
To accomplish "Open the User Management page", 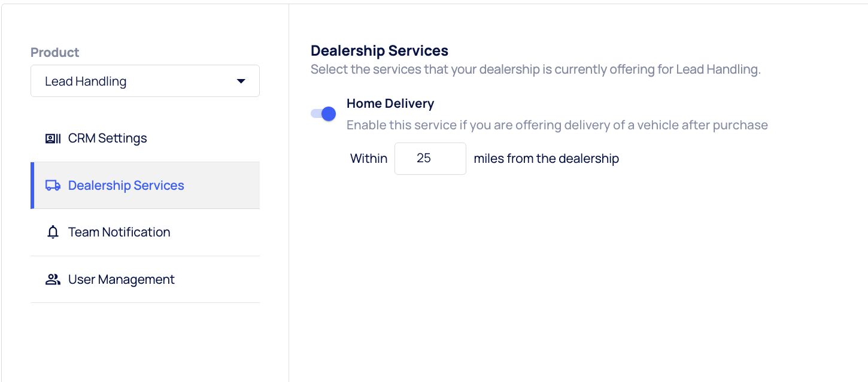I will 121,280.
